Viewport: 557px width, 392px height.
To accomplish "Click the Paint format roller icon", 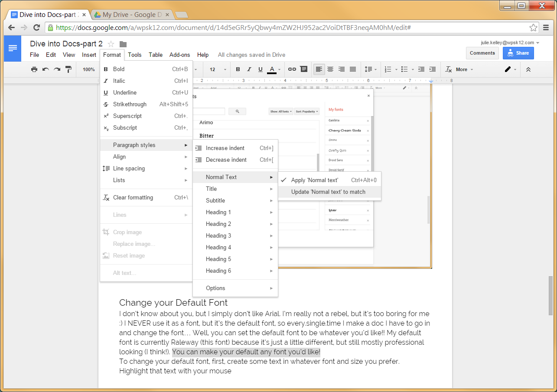I will pos(68,69).
